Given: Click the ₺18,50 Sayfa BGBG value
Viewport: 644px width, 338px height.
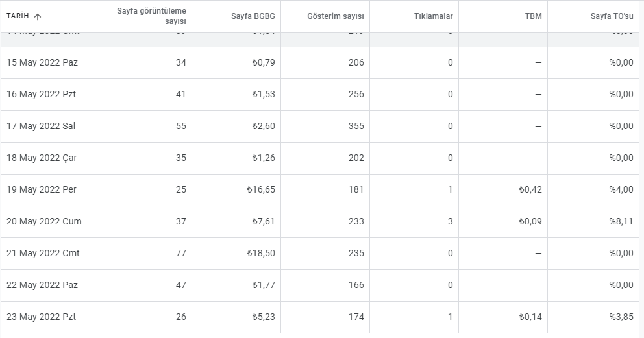Looking at the screenshot, I should pyautogui.click(x=261, y=253).
